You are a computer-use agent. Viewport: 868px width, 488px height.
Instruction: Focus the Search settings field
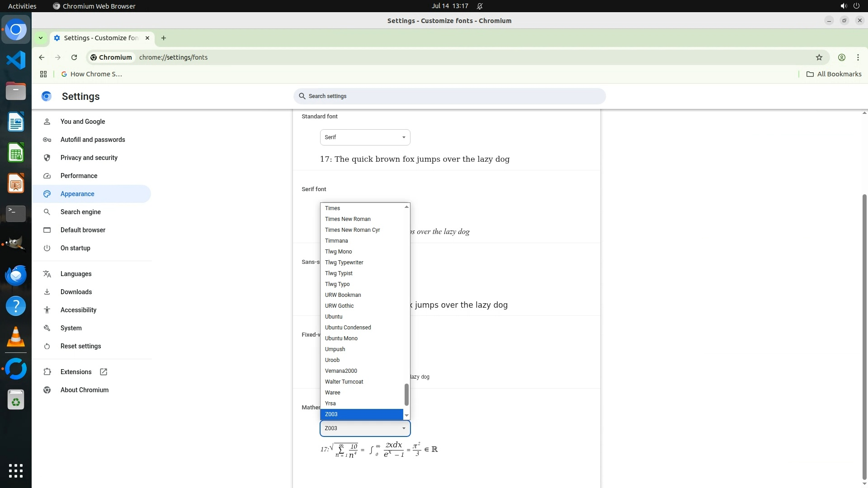pyautogui.click(x=449, y=96)
